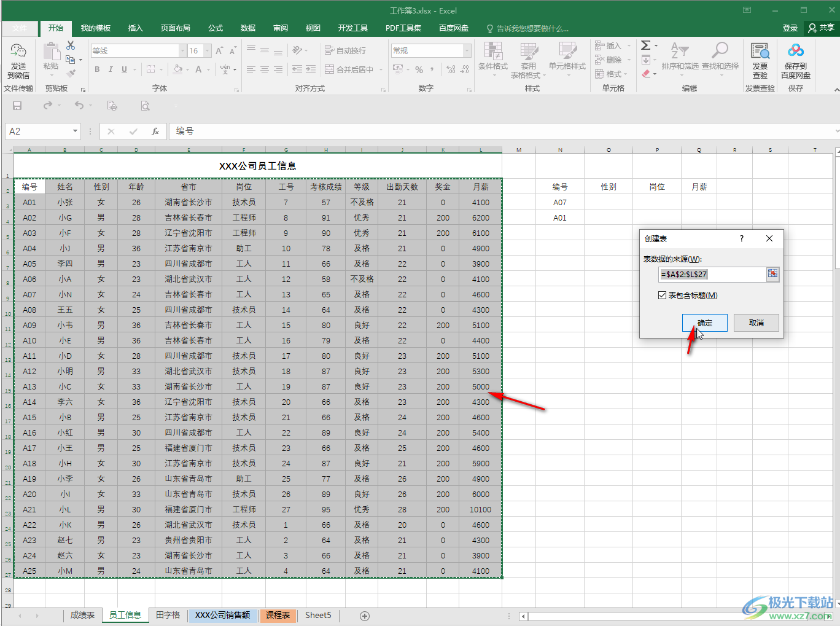Screen dimensions: 840x626
Task: Click 取消 in the 创建表 dialog
Action: (x=756, y=323)
